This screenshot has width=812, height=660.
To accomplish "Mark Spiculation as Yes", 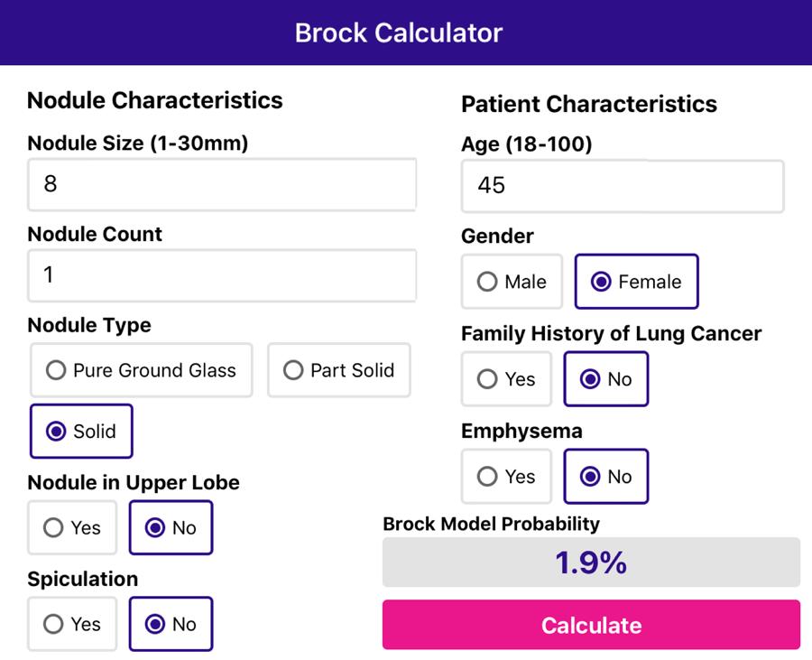I will [72, 624].
